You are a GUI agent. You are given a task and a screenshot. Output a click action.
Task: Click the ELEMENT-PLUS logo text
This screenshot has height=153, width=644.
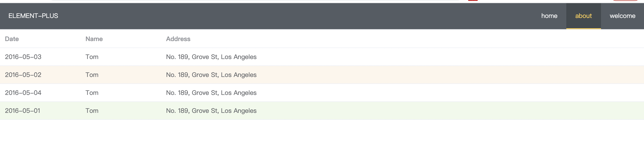[33, 16]
